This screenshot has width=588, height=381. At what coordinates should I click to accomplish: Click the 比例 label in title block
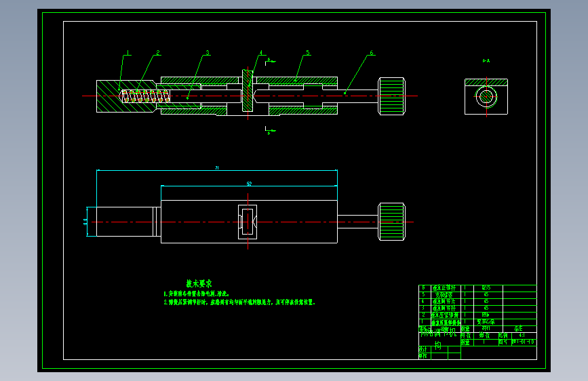click(x=503, y=336)
